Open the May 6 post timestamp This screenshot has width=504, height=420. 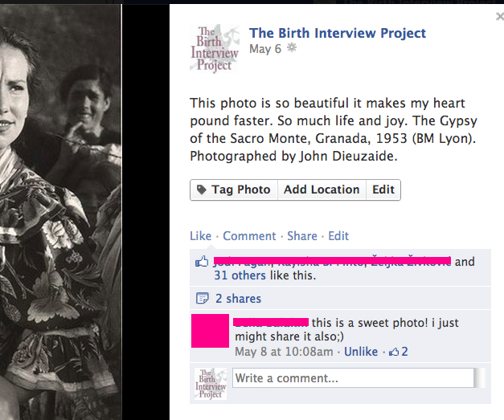click(x=265, y=49)
